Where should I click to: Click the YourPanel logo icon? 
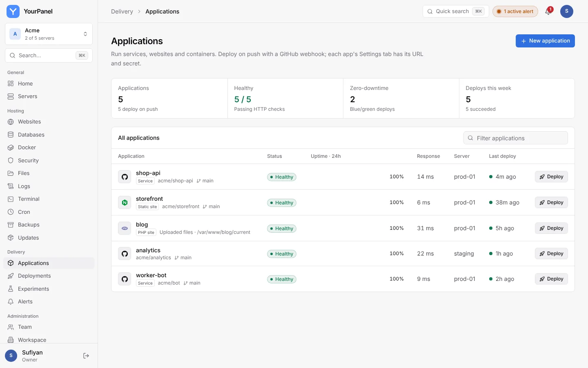(13, 11)
